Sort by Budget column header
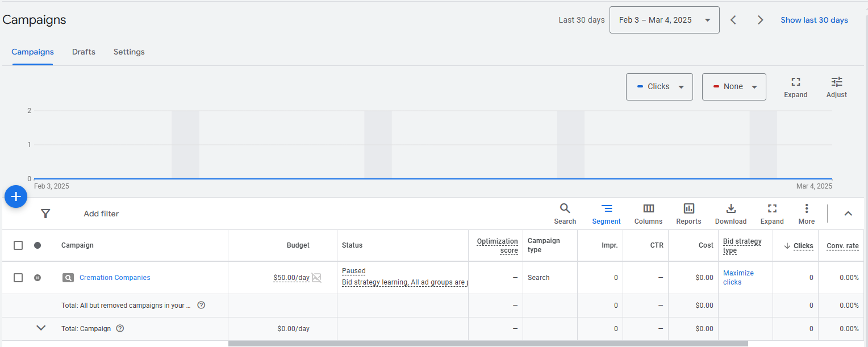This screenshot has height=347, width=868. [298, 245]
